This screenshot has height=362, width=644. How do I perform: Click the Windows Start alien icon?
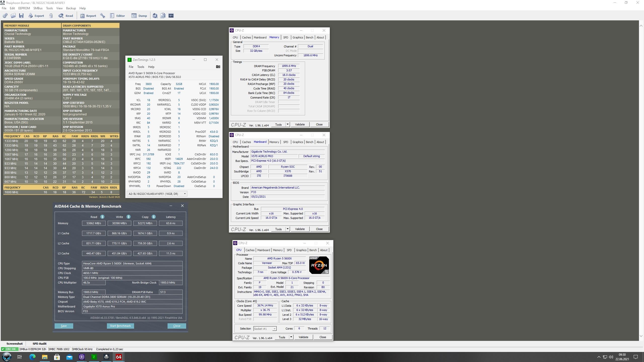(x=7, y=357)
